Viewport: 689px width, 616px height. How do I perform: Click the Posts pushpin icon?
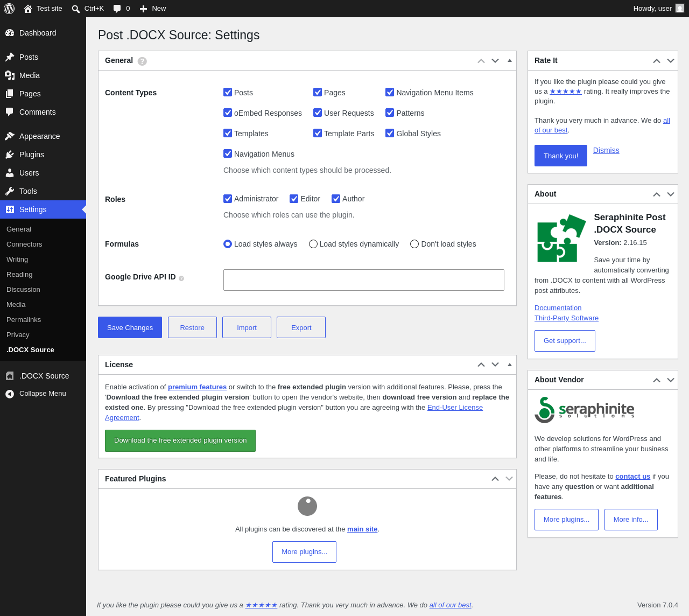click(x=10, y=57)
